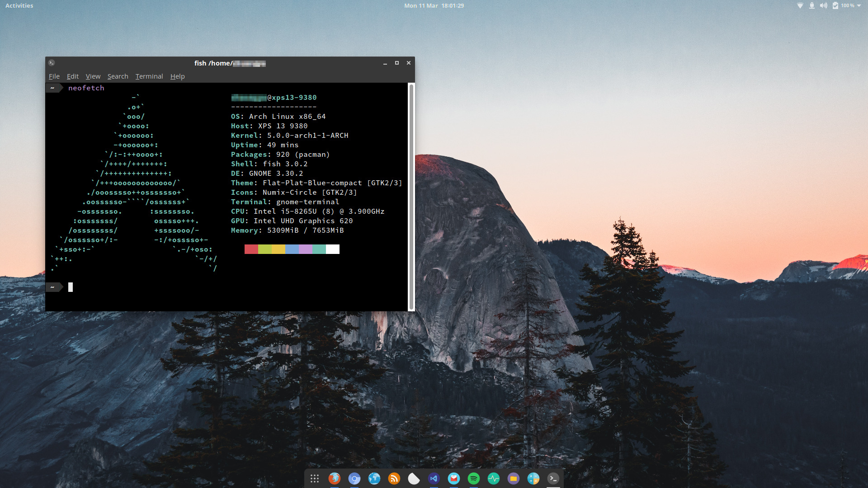Click the 'Uptime: 49 mins' line
Viewport: 868px width, 488px height.
click(x=264, y=145)
